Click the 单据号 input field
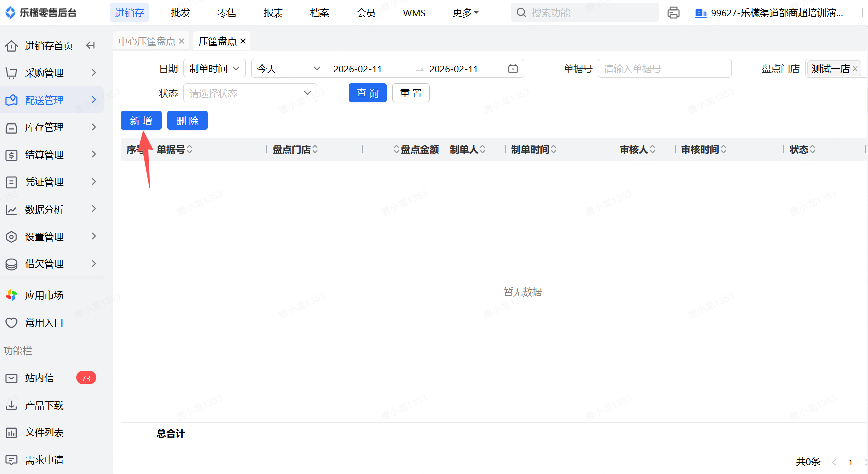868x474 pixels. tap(665, 68)
